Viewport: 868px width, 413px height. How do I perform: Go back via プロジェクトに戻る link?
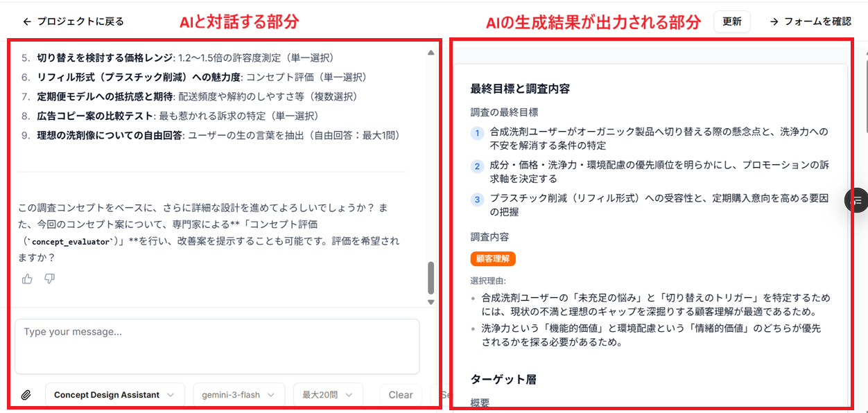click(80, 21)
